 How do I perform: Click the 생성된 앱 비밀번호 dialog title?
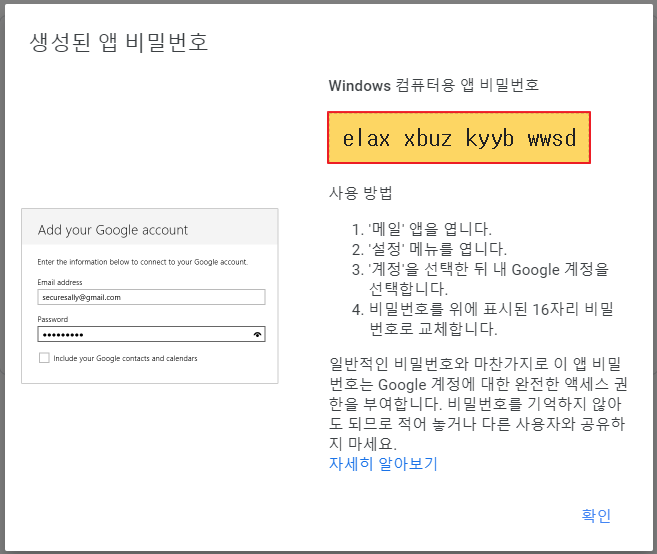point(119,42)
